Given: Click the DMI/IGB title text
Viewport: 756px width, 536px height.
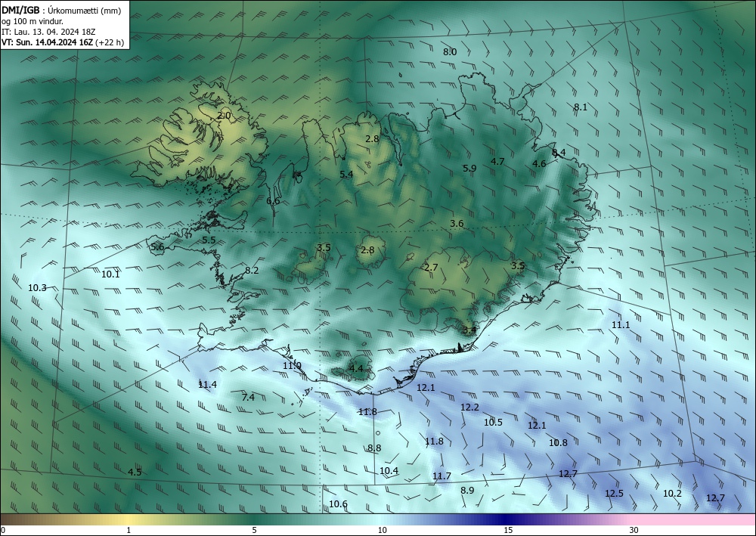Looking at the screenshot, I should tap(20, 10).
